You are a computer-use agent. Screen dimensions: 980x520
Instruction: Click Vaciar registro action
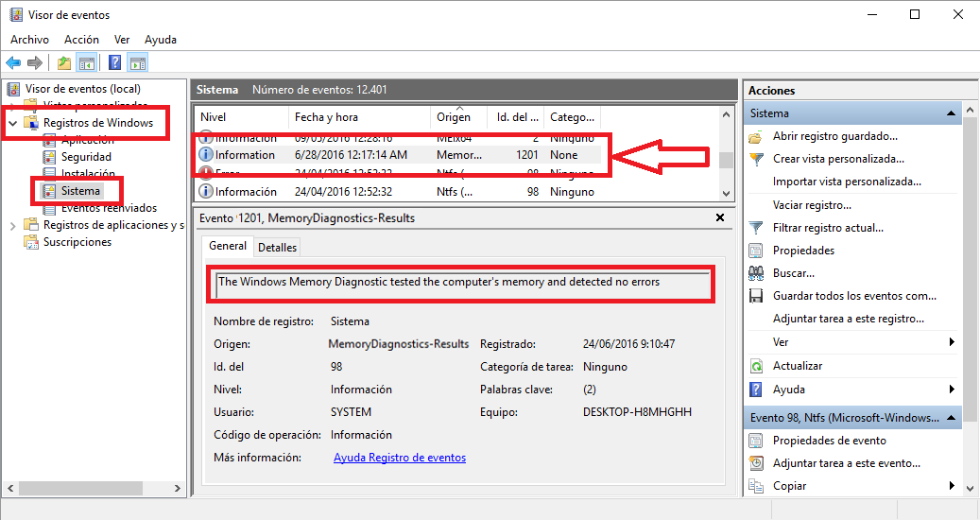coord(812,205)
